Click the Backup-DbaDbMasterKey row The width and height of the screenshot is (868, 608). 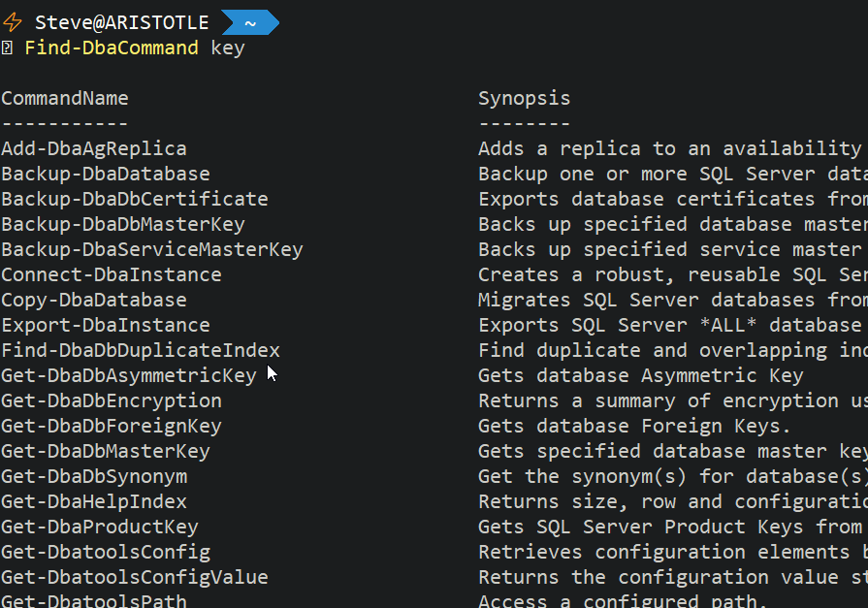pos(123,224)
